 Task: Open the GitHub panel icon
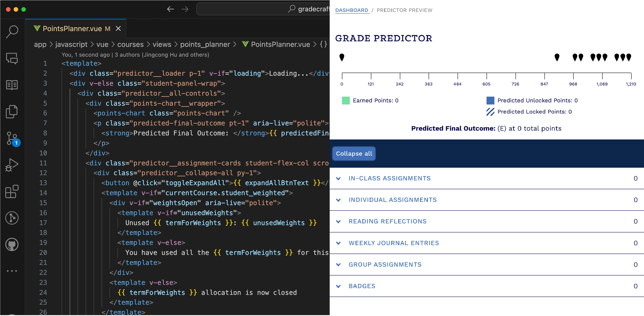point(12,244)
